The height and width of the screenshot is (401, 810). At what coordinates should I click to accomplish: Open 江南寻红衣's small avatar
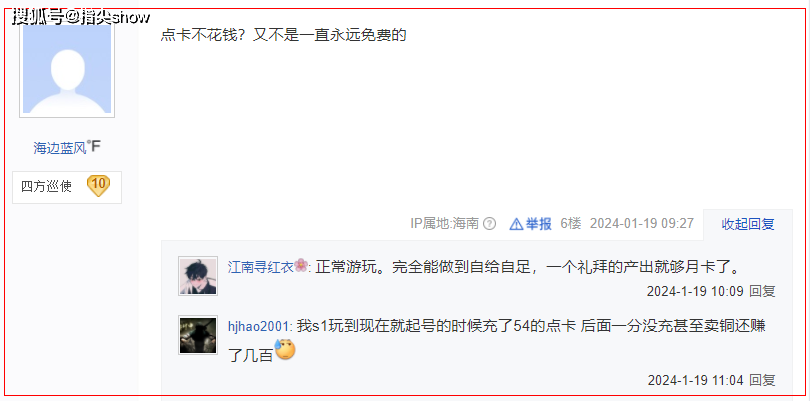coord(198,276)
